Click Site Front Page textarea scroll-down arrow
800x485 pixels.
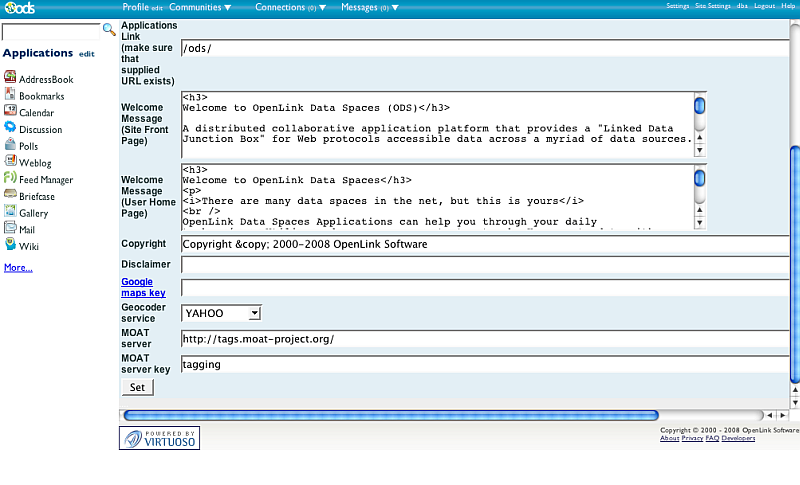(x=700, y=150)
